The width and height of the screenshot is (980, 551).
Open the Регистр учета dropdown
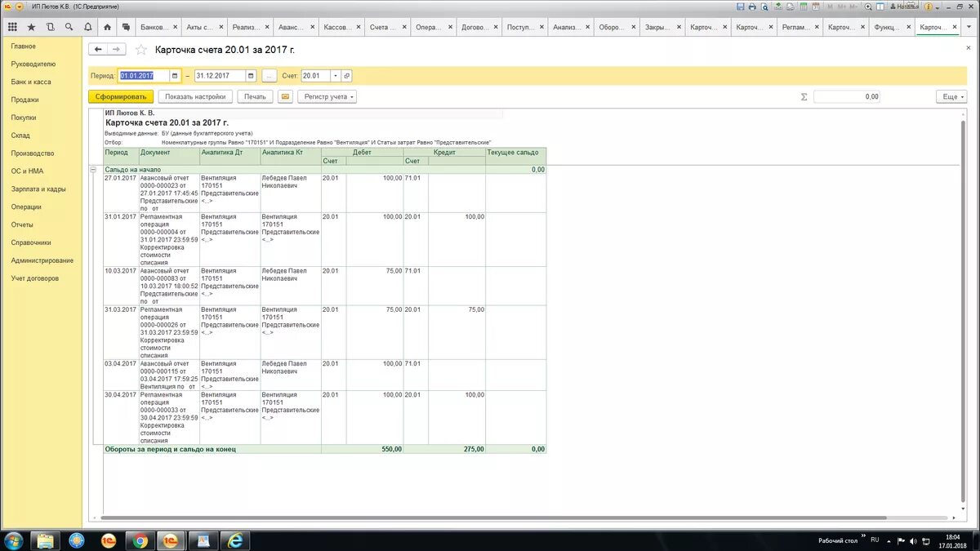point(327,96)
